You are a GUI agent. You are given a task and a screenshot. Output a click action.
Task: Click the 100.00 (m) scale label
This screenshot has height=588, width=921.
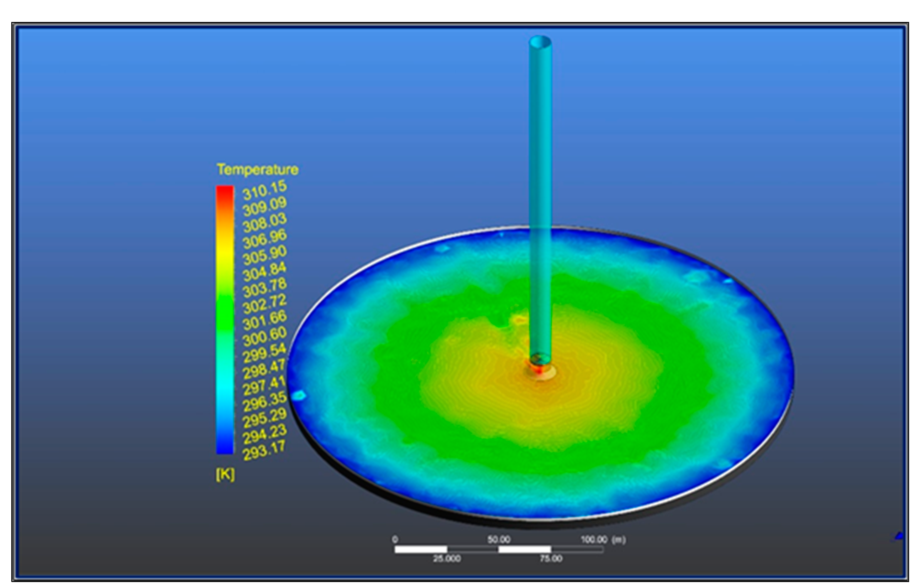click(603, 539)
